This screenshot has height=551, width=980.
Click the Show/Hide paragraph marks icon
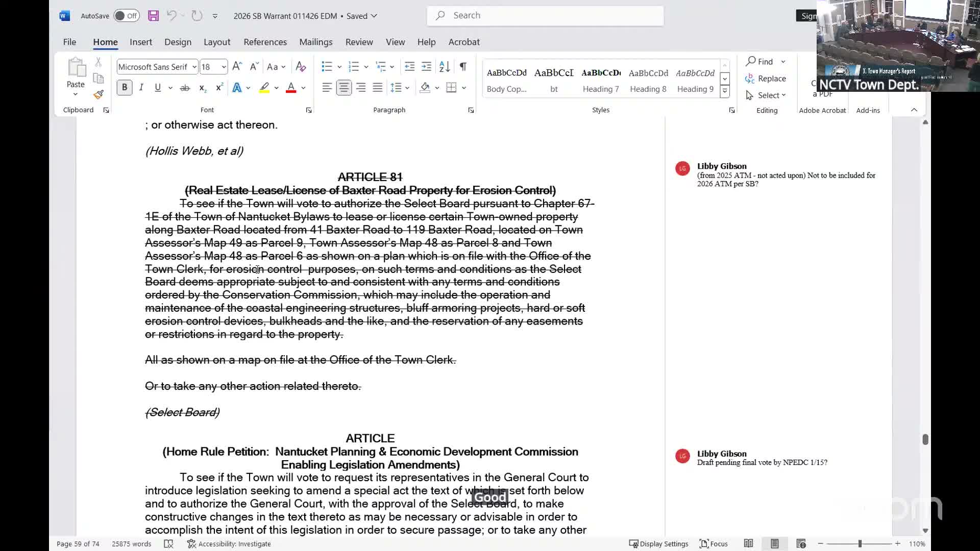click(463, 66)
